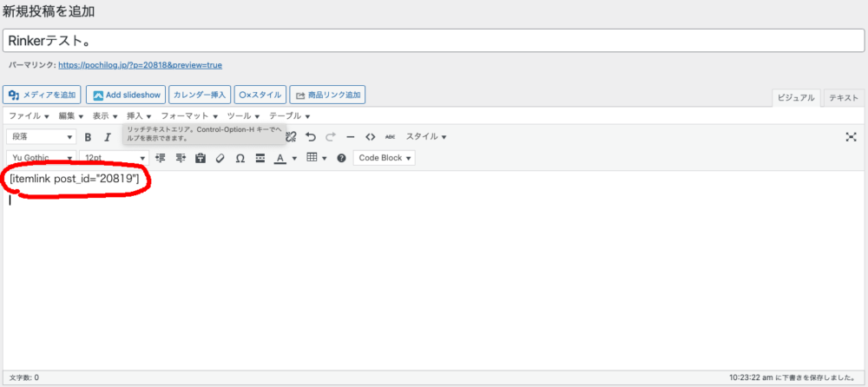Open the pochilog.jp permalink preview

coord(141,65)
